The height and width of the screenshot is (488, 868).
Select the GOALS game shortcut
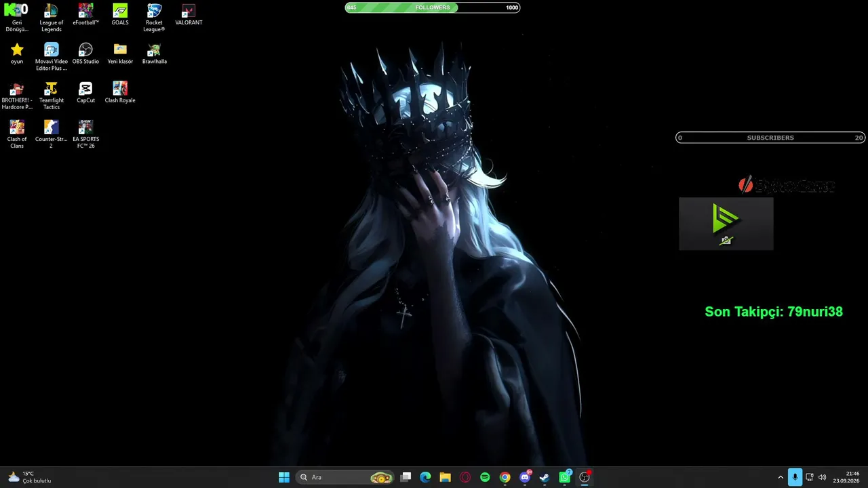(x=120, y=15)
